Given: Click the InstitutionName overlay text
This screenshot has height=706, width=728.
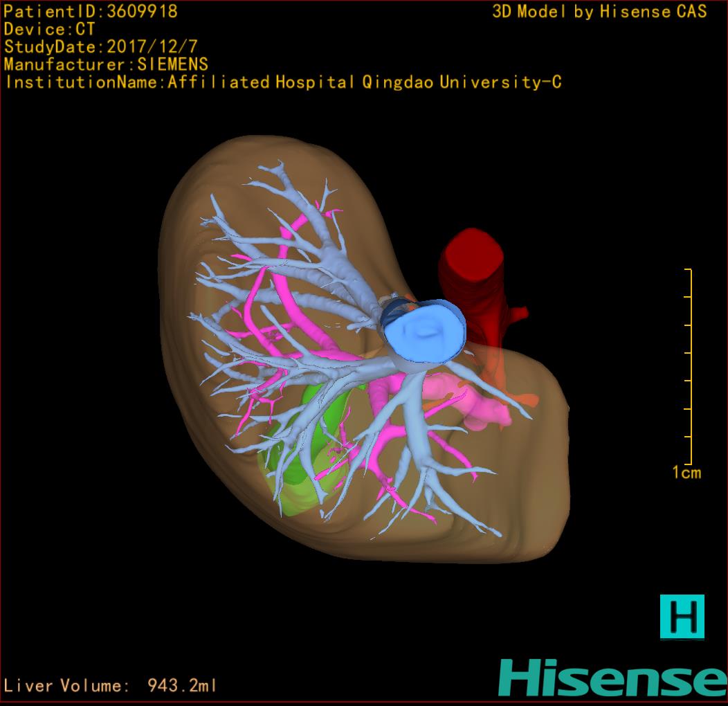Looking at the screenshot, I should tap(282, 82).
